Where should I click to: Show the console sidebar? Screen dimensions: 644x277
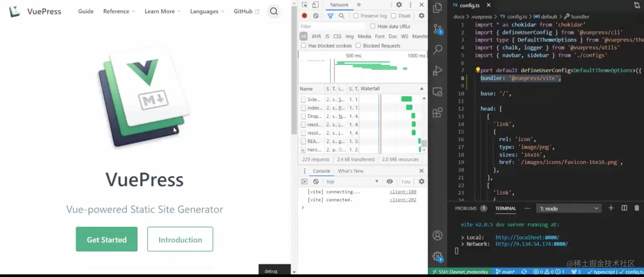click(304, 182)
